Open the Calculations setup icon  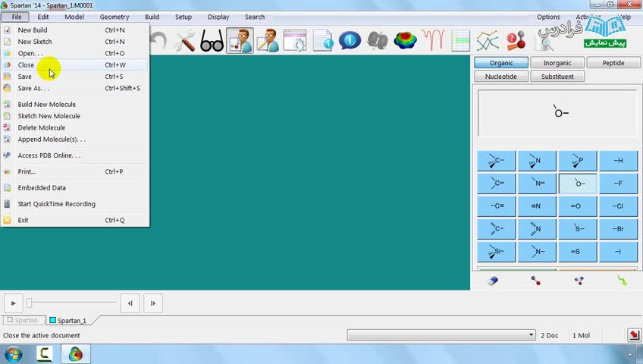(295, 41)
